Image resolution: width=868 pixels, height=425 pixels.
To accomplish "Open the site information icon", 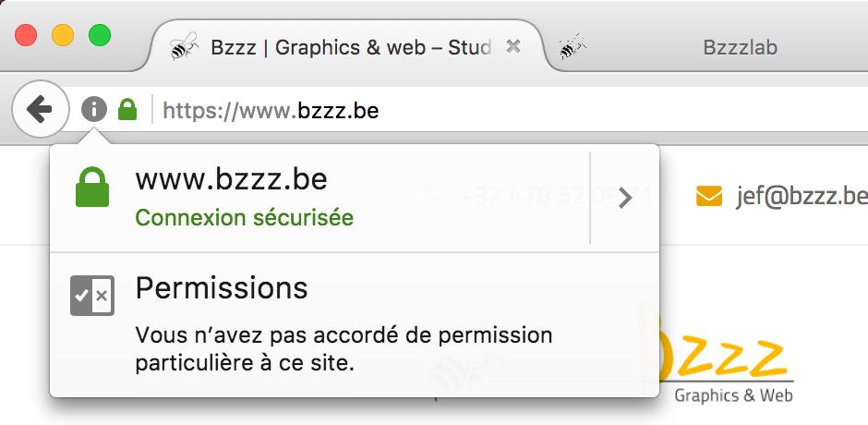I will point(94,109).
